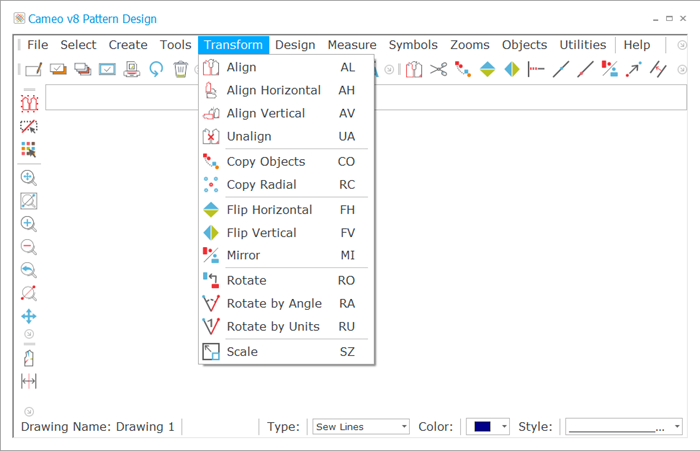Select Copy Objects menu entry

click(286, 162)
